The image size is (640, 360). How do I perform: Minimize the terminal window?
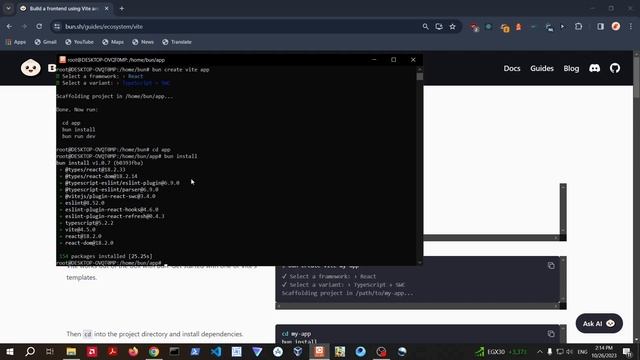[374, 60]
